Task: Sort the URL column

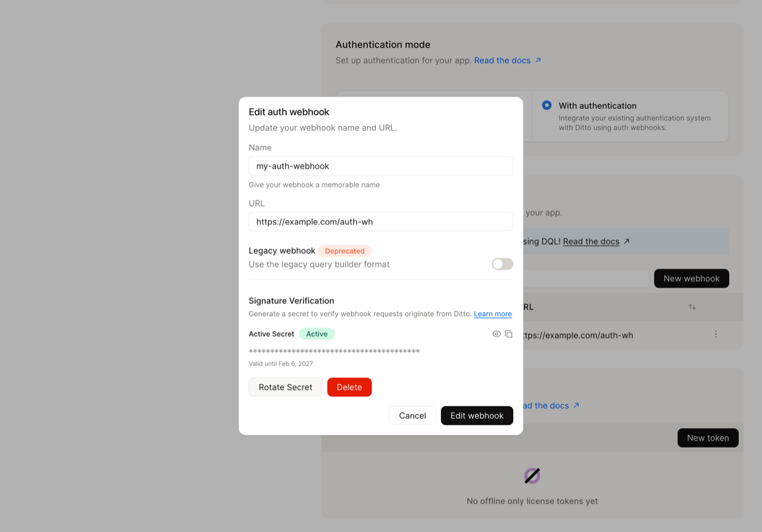Action: click(692, 306)
